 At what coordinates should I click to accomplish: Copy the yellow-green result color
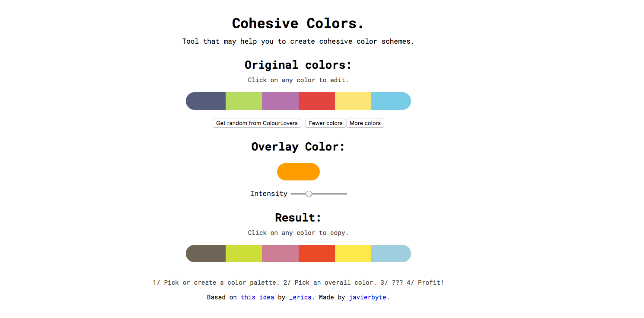point(244,254)
